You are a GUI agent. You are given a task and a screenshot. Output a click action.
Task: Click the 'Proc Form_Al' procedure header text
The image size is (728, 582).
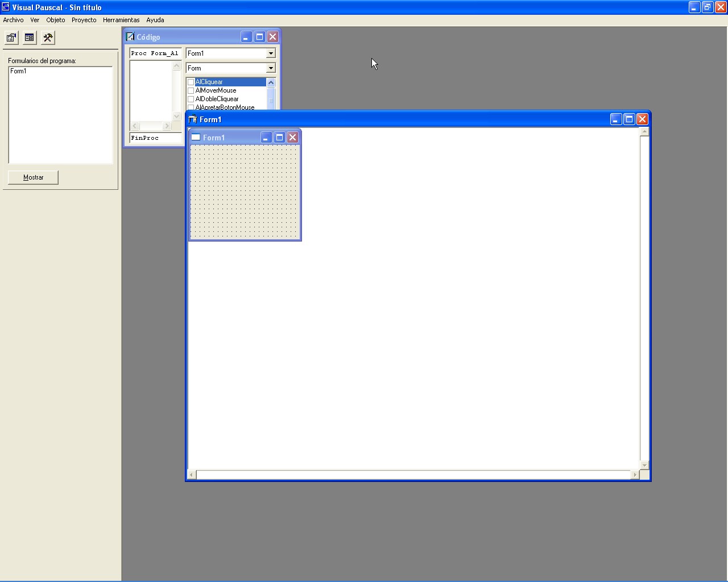click(155, 53)
